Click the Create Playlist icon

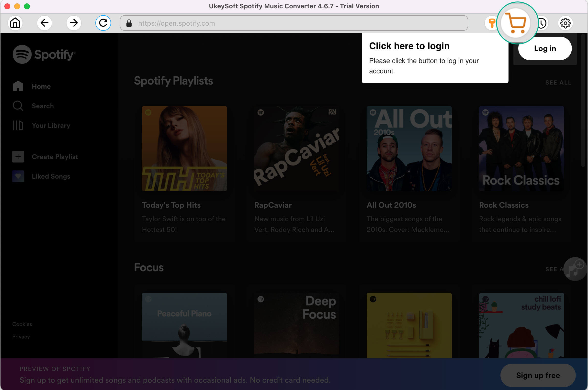tap(18, 157)
